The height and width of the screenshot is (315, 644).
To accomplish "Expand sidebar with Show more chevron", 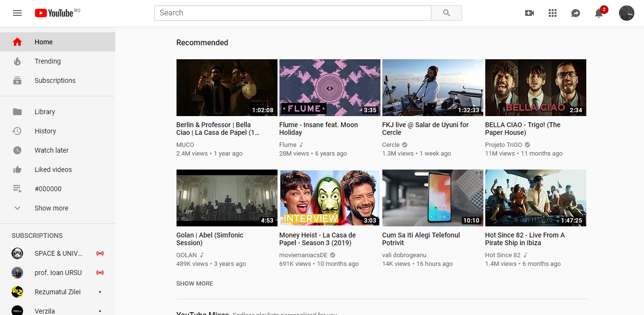I will [17, 208].
